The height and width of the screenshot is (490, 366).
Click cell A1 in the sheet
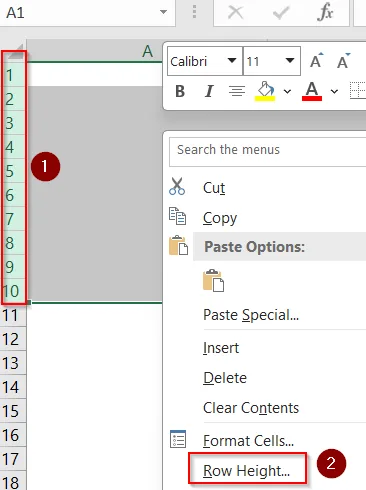[x=94, y=75]
